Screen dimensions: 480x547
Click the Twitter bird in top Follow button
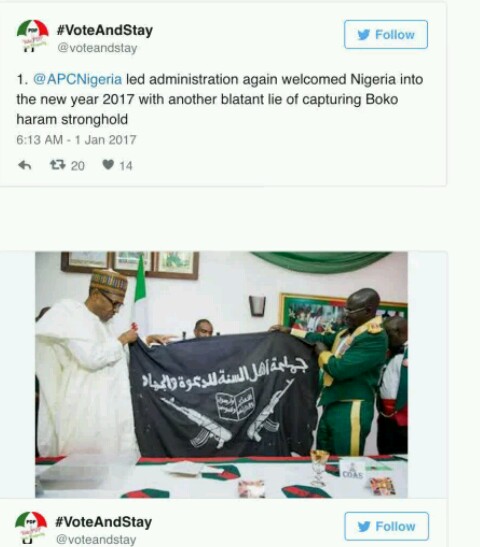[364, 35]
